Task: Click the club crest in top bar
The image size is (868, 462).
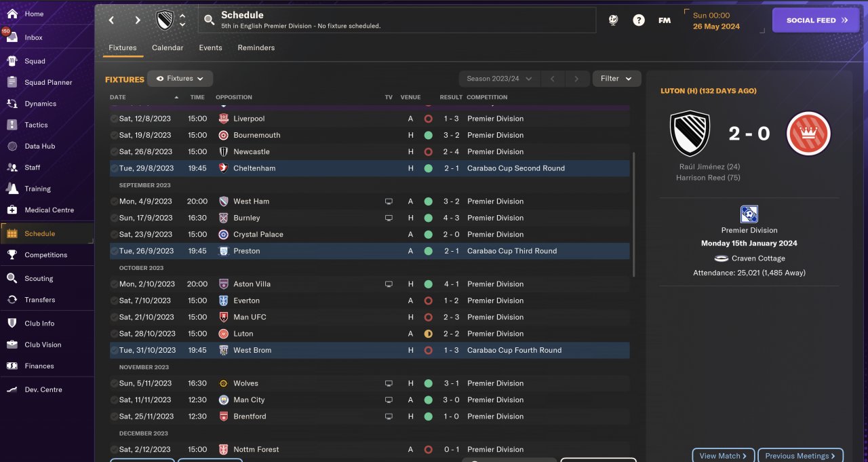Action: coord(165,20)
